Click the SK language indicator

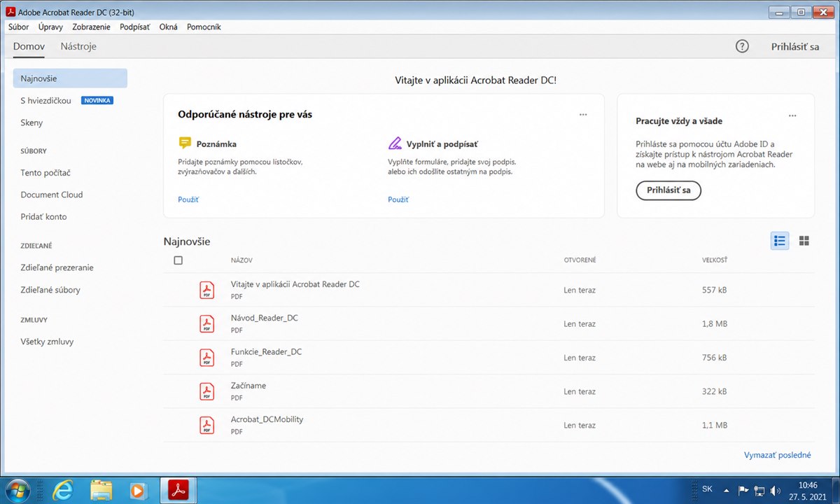pyautogui.click(x=706, y=488)
